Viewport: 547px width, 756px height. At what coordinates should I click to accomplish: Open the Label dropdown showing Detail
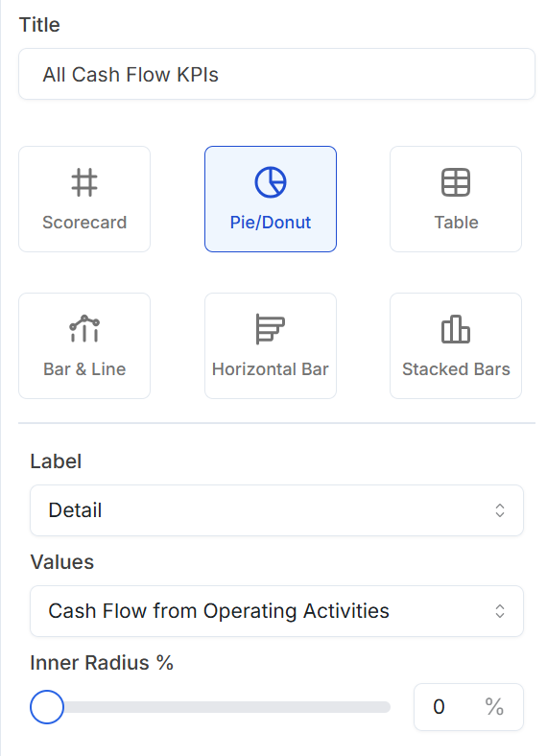(x=277, y=510)
